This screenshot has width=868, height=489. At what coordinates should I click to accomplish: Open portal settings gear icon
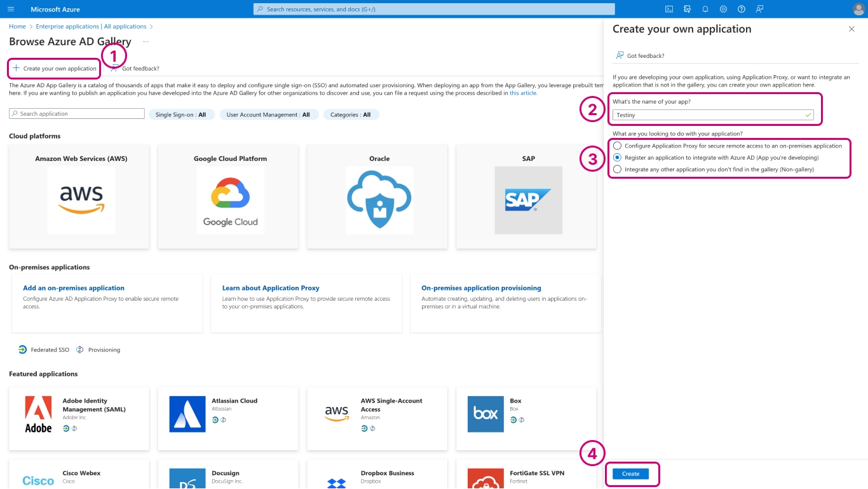point(723,10)
